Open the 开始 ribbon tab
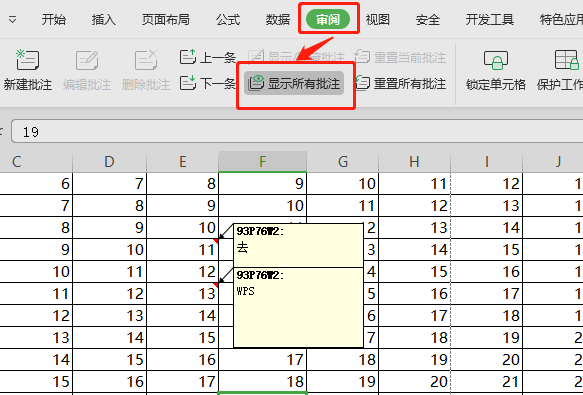Screen dimensions: 583x395 (54, 19)
